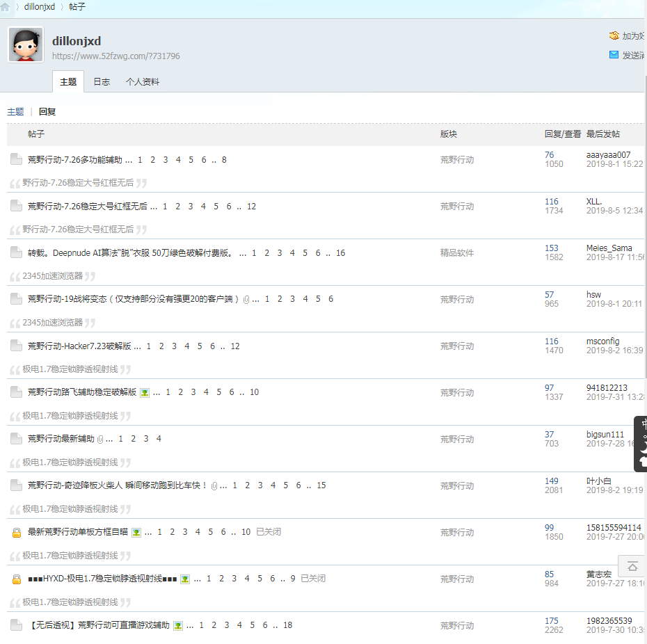The width and height of the screenshot is (647, 644).
Task: Click image attachment icon on 最新荒野行动单板方框自瞄
Action: [136, 532]
